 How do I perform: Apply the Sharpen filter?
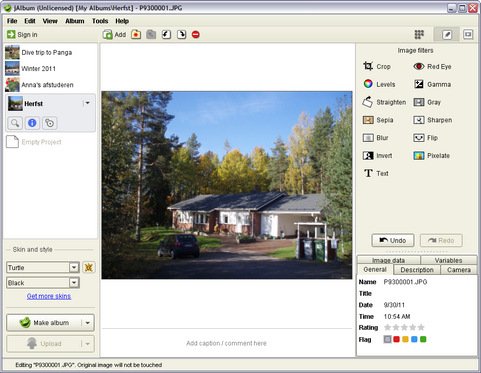pos(433,120)
